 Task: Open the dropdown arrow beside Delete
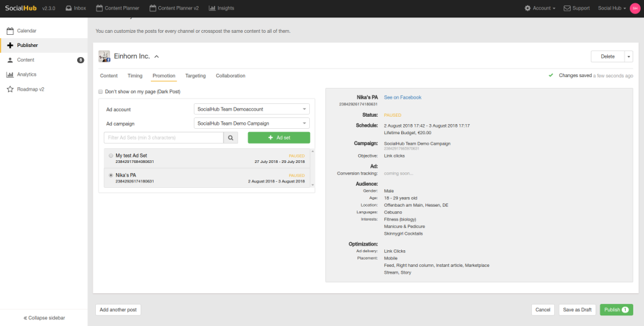629,56
